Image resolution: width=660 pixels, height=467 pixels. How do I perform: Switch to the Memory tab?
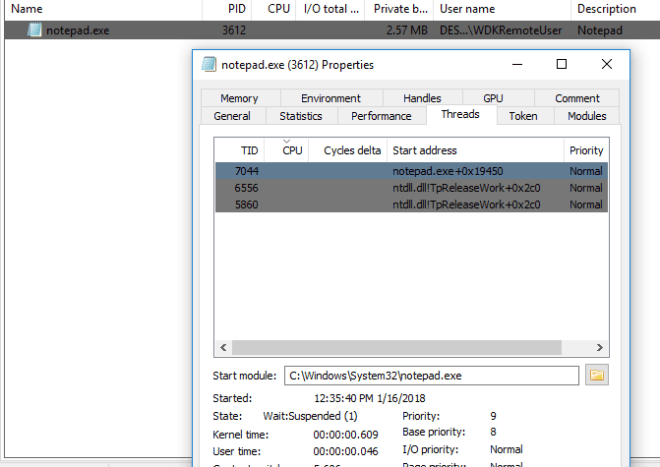[240, 98]
